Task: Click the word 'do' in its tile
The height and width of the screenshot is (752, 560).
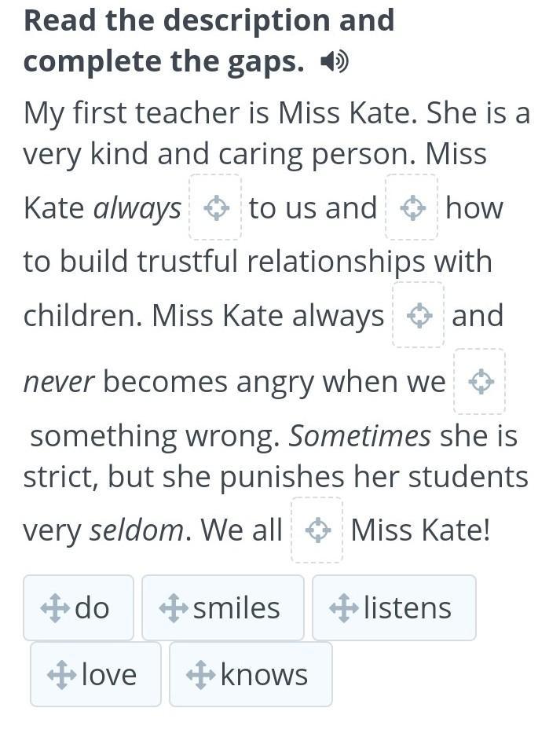Action: point(92,608)
